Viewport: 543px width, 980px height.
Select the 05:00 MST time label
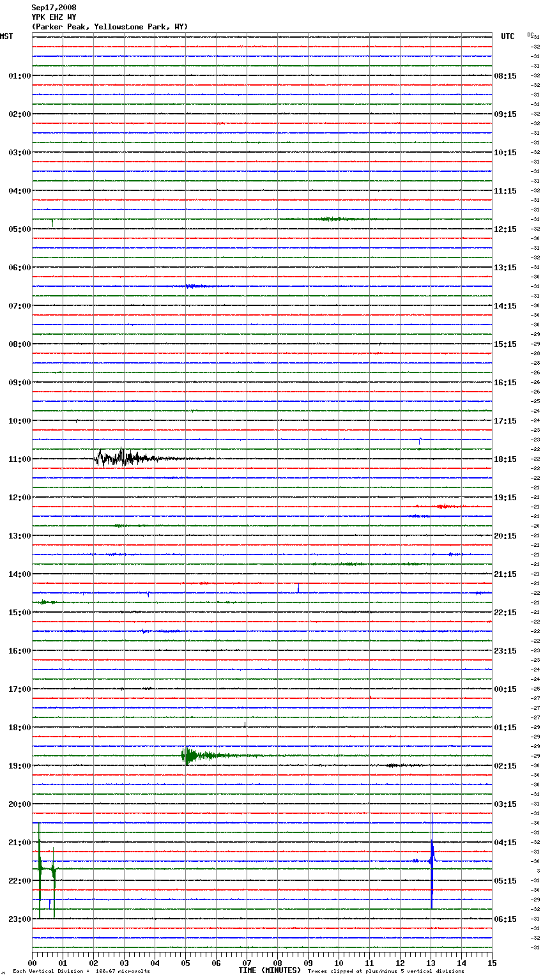click(x=20, y=229)
